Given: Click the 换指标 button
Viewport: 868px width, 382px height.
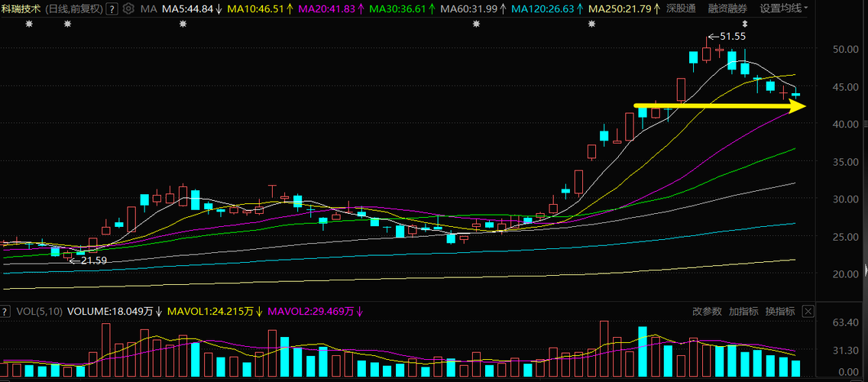Looking at the screenshot, I should coord(780,312).
